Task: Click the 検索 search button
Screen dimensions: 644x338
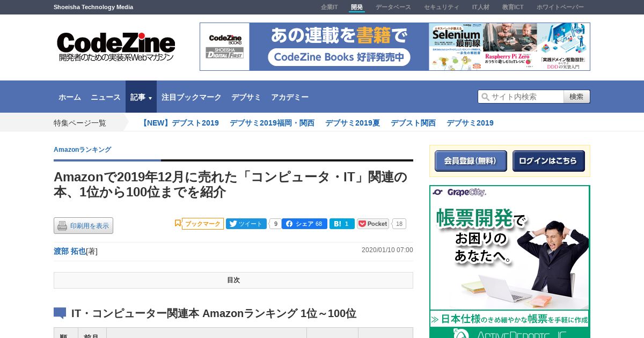Action: (577, 97)
